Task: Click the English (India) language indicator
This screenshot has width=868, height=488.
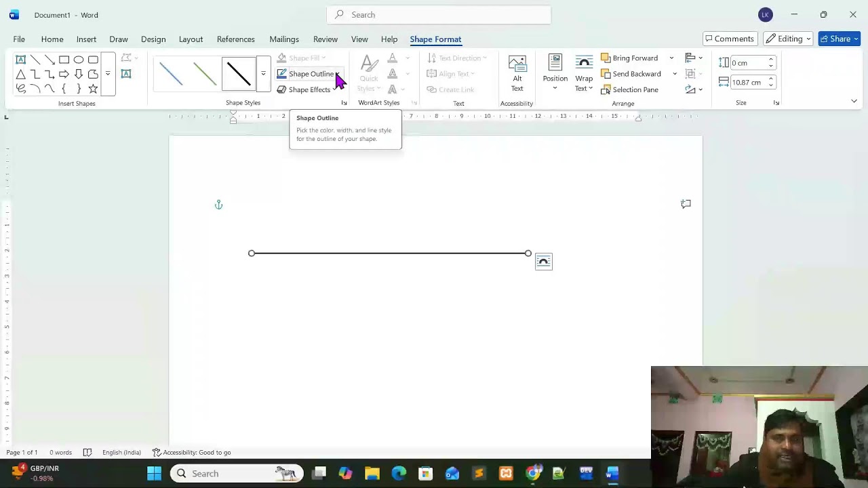Action: coord(121,452)
